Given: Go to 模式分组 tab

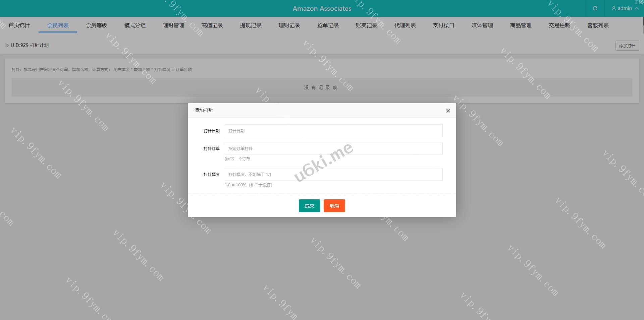Looking at the screenshot, I should point(135,25).
